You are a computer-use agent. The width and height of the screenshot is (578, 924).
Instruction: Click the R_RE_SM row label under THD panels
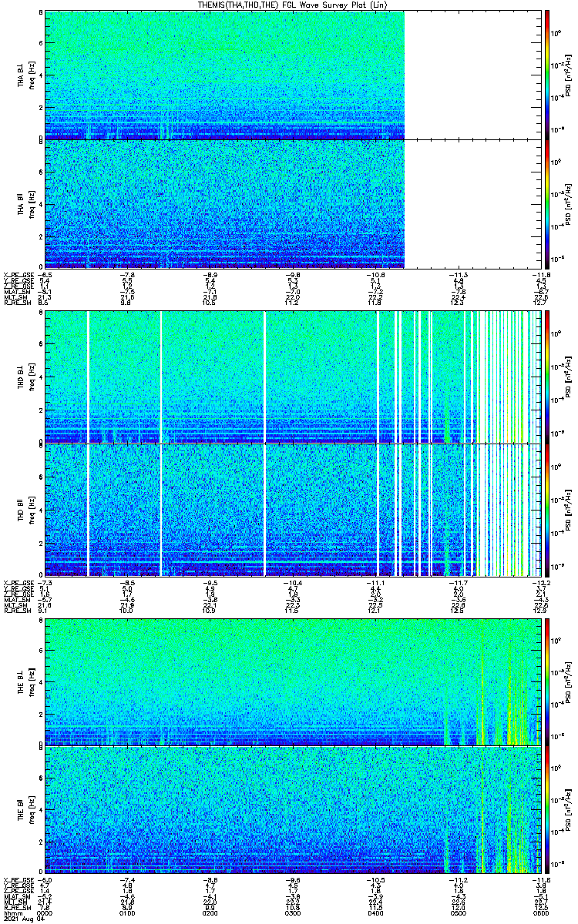tap(16, 611)
